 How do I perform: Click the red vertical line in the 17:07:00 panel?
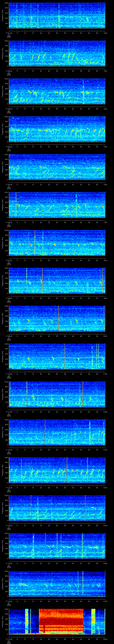35,243
